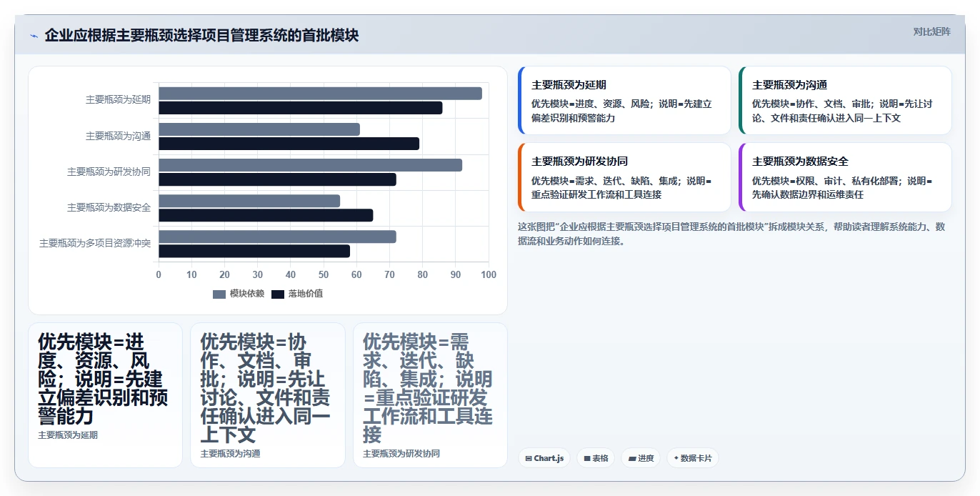This screenshot has width=980, height=496.
Task: Click 主要瓶颈为研发协同 caption under third large tile
Action: 401,453
